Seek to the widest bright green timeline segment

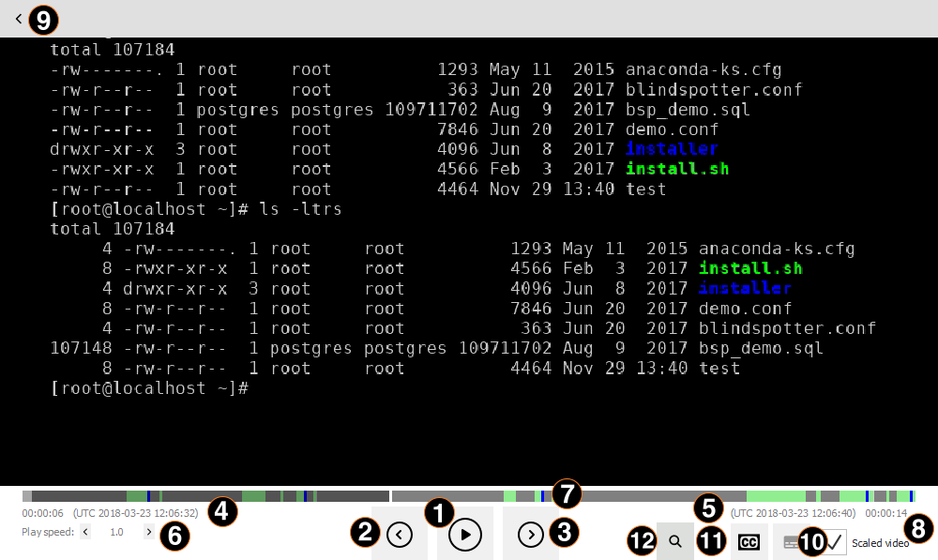tap(776, 495)
